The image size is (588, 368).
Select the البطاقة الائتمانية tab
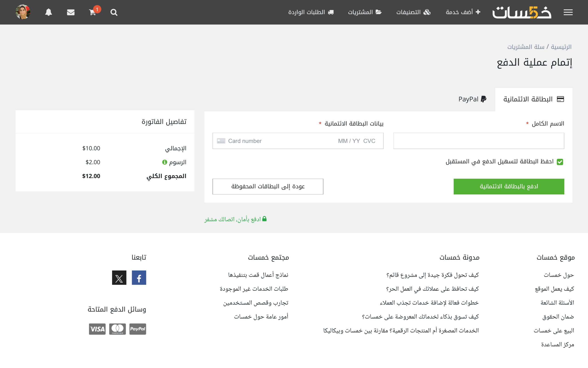click(534, 99)
